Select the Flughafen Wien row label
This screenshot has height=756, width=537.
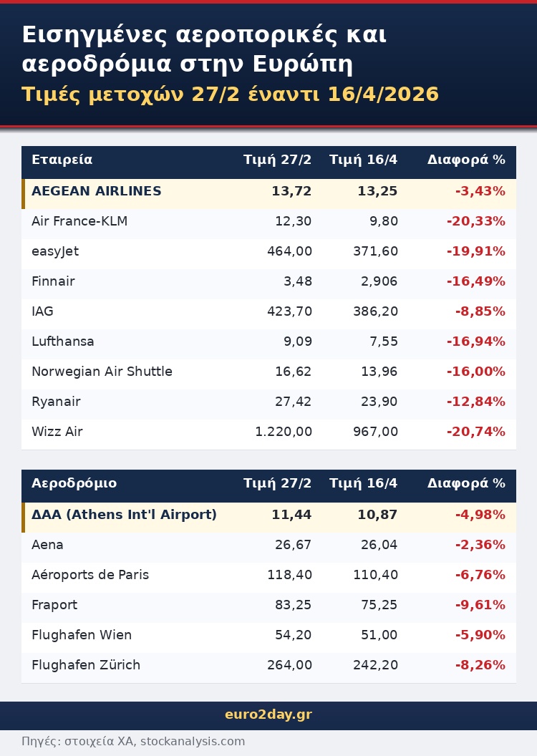pos(82,635)
